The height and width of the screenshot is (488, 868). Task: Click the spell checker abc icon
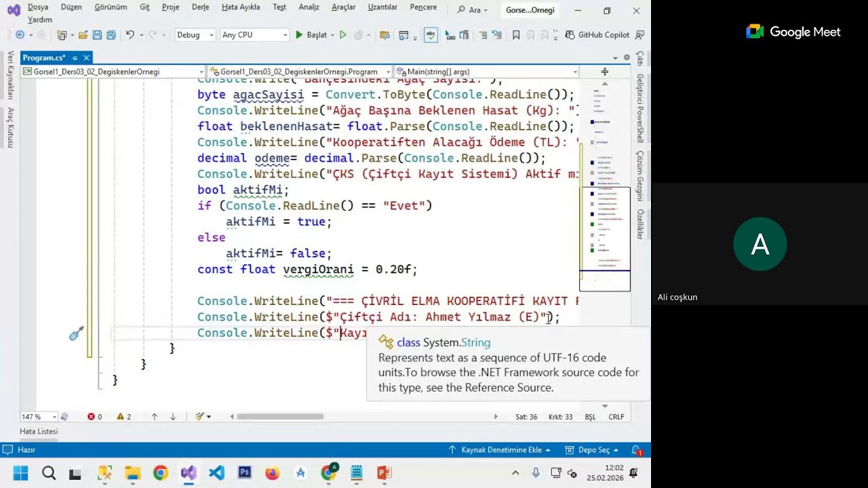[431, 35]
